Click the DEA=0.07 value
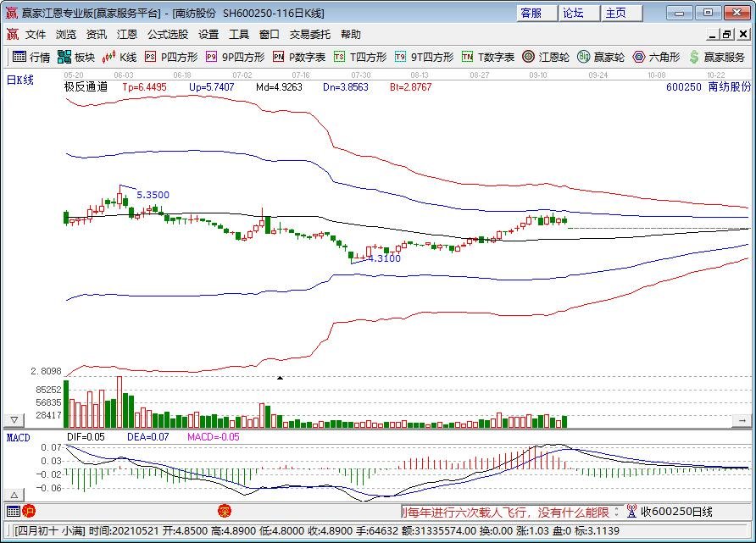Image resolution: width=756 pixels, height=543 pixels. pyautogui.click(x=148, y=437)
